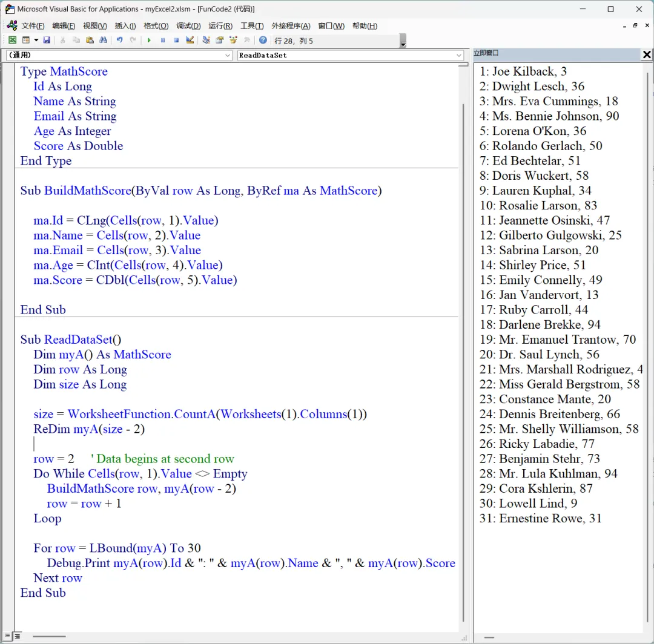Screen dimensions: 654x644
Task: Open the toolbar options overflow arrow
Action: pyautogui.click(x=403, y=41)
